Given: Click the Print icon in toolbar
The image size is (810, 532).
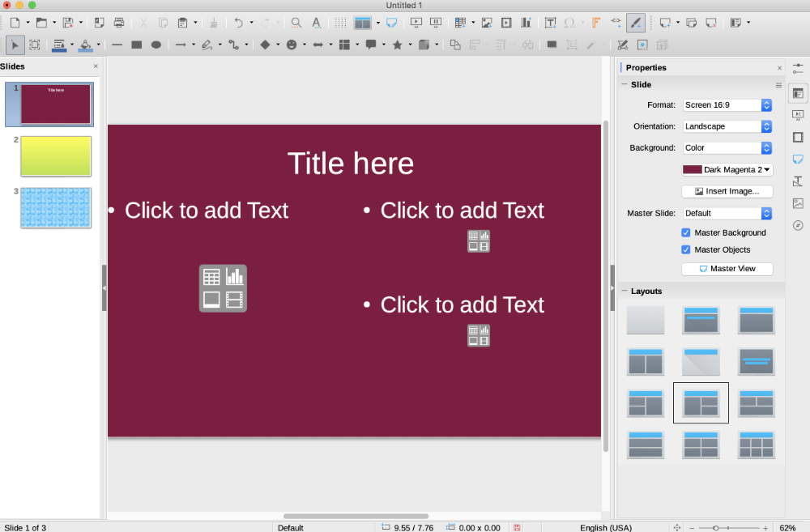Looking at the screenshot, I should point(119,23).
